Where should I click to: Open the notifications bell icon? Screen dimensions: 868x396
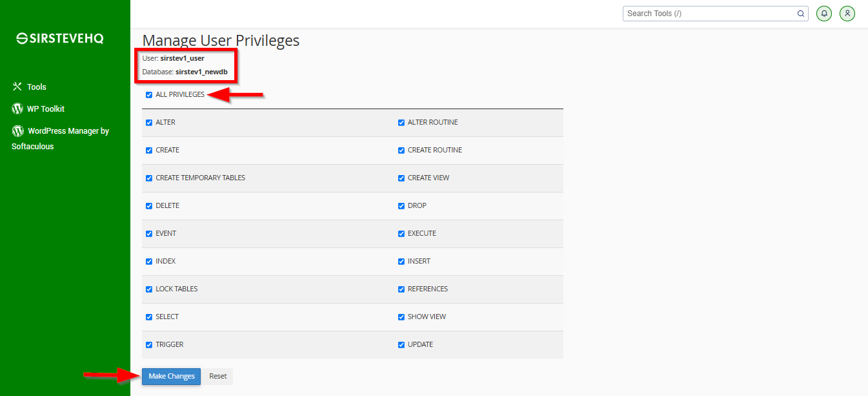824,14
